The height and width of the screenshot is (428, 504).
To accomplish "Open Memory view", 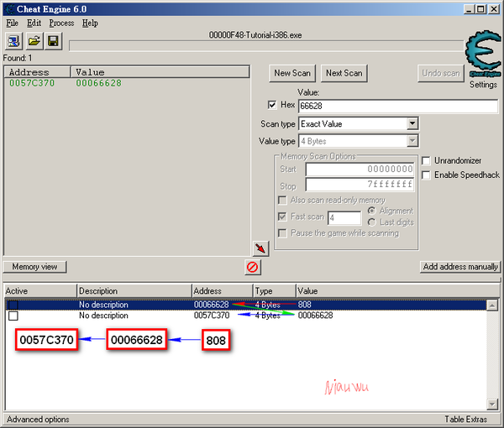I will click(34, 267).
